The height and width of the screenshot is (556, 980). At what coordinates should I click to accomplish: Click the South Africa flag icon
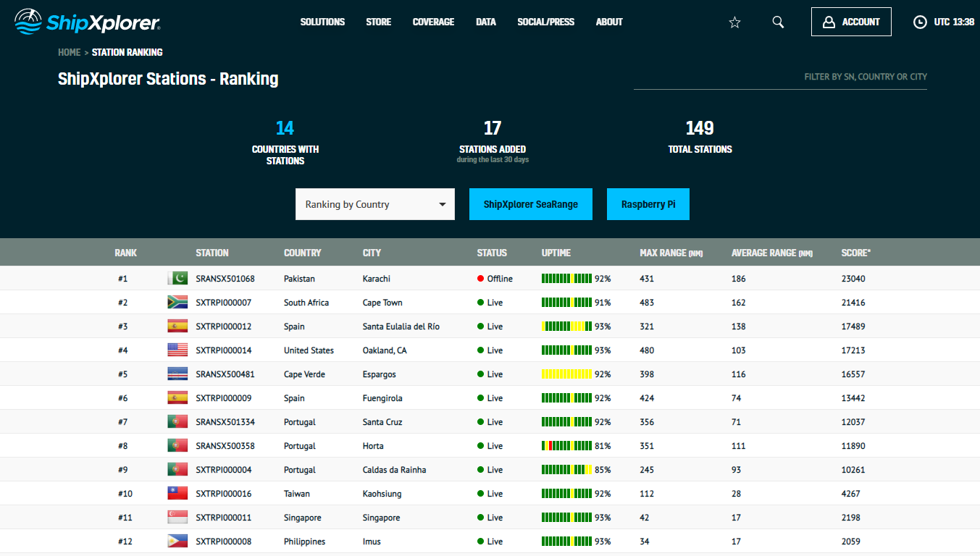tap(177, 303)
